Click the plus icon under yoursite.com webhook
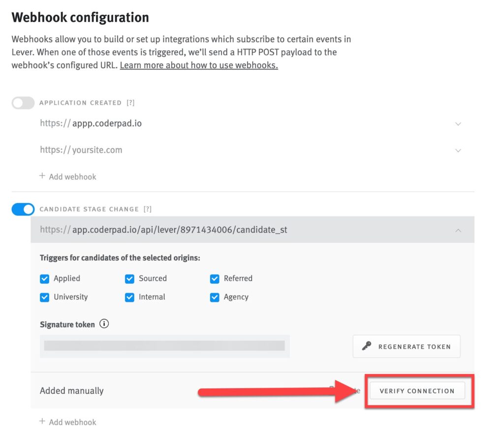The image size is (504, 436). 42,176
